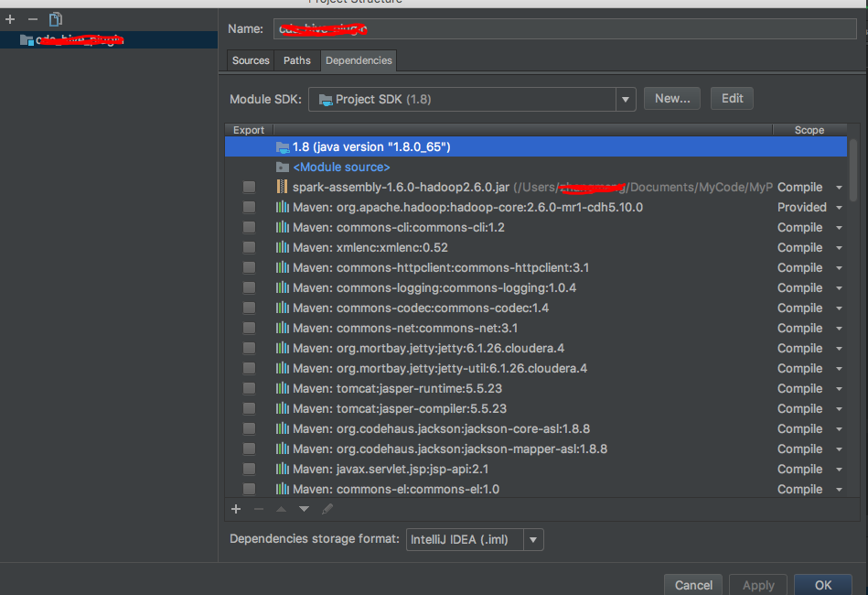Click the New... SDK button
The height and width of the screenshot is (595, 868).
point(672,99)
